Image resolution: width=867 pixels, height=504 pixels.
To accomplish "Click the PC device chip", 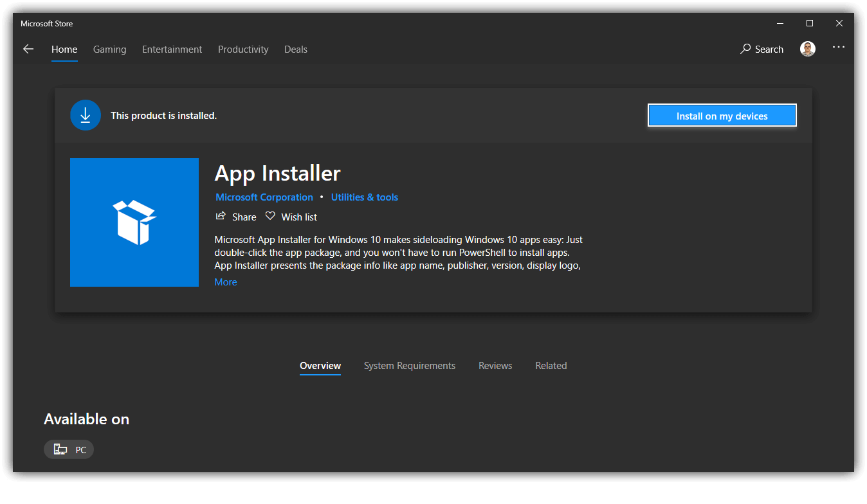I will (69, 449).
